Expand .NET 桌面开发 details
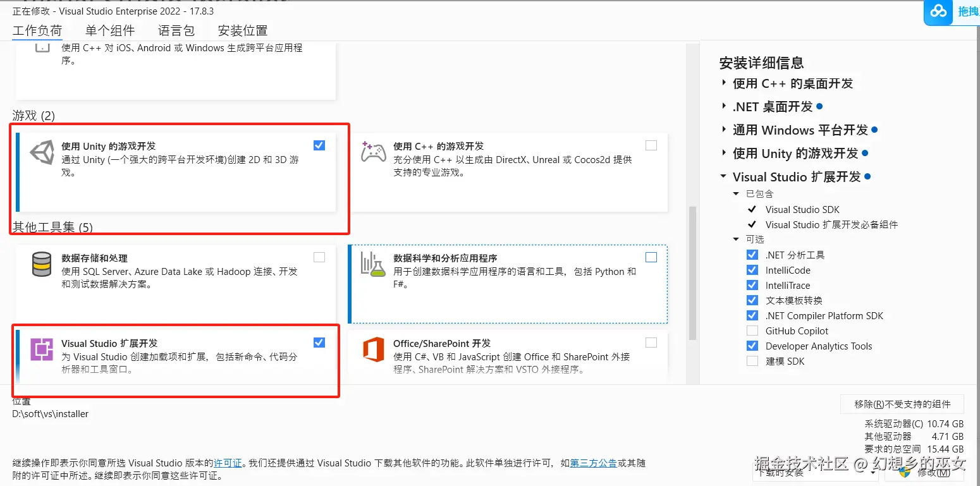The image size is (980, 486). 724,106
